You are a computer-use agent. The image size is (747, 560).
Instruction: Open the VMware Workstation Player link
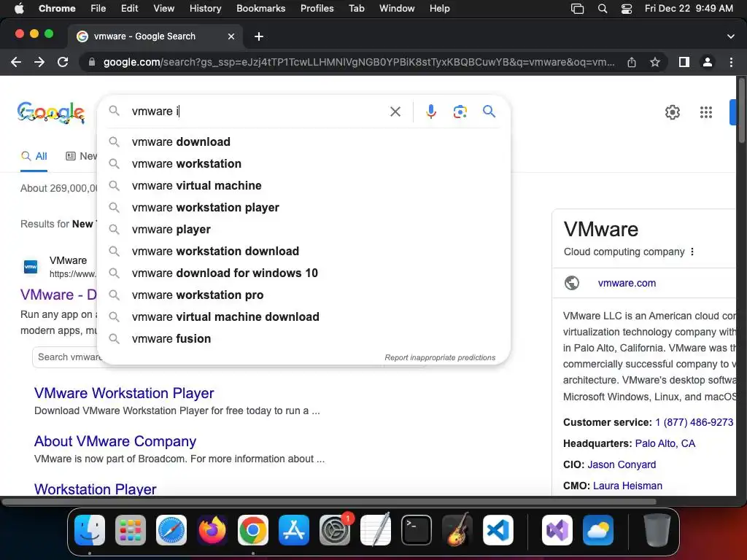point(124,393)
